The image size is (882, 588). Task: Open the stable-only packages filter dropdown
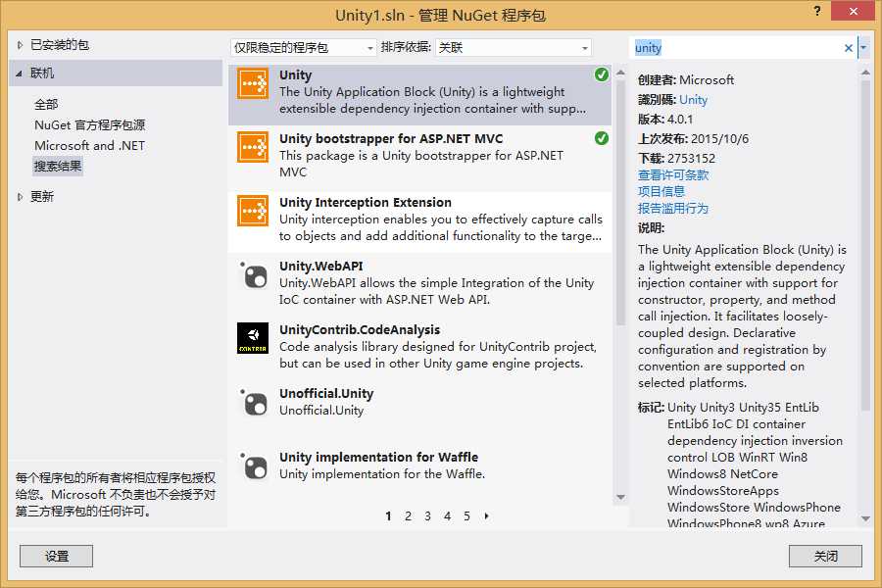click(303, 48)
